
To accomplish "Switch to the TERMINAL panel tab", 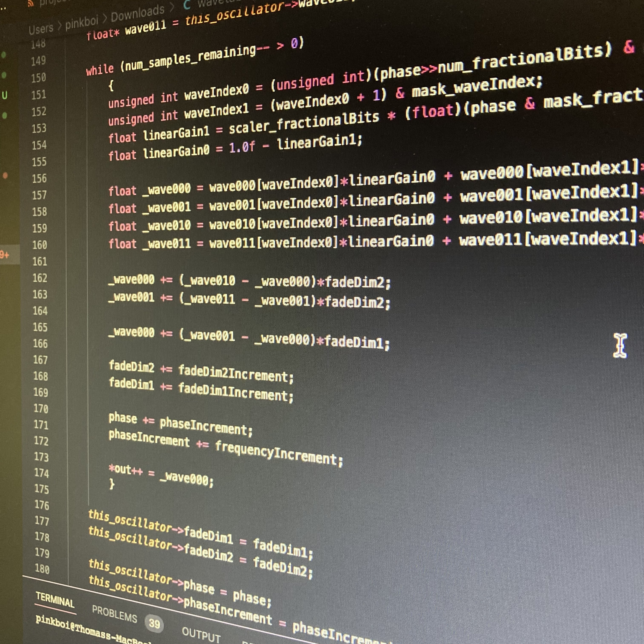I will tap(55, 600).
